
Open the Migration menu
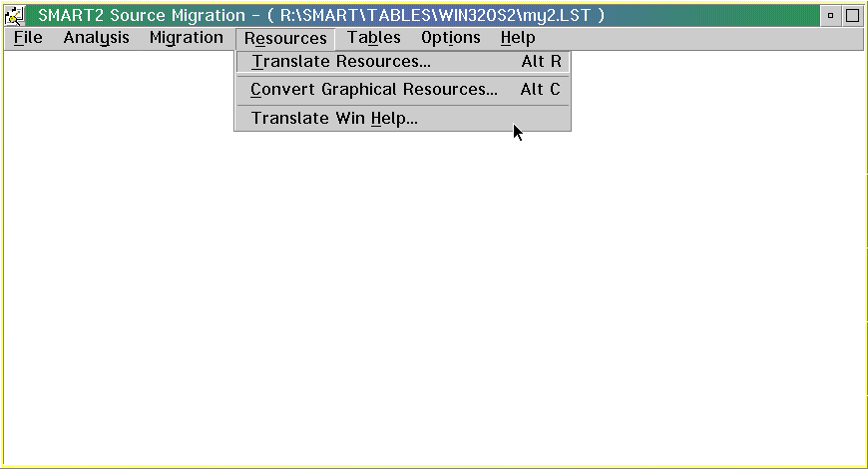point(186,38)
